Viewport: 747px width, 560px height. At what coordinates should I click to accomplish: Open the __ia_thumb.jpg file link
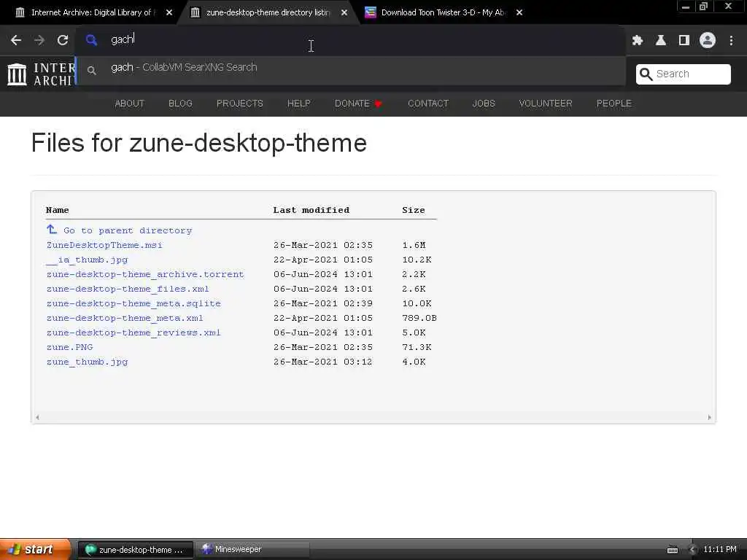88,260
